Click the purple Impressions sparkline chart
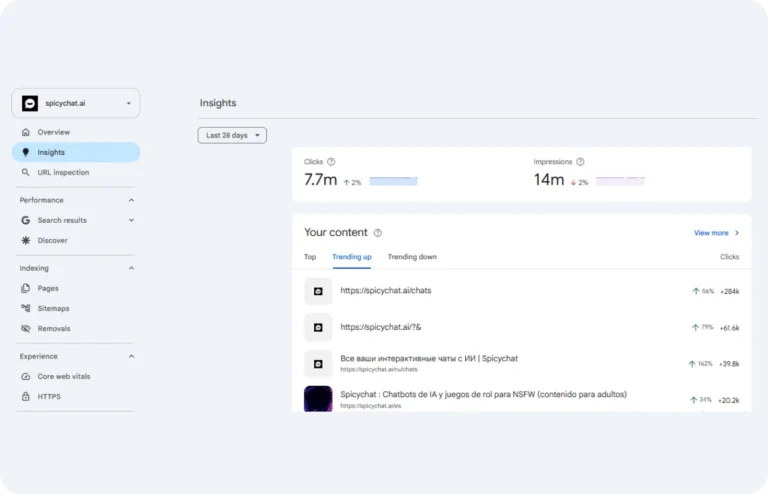768x494 pixels. 620,181
